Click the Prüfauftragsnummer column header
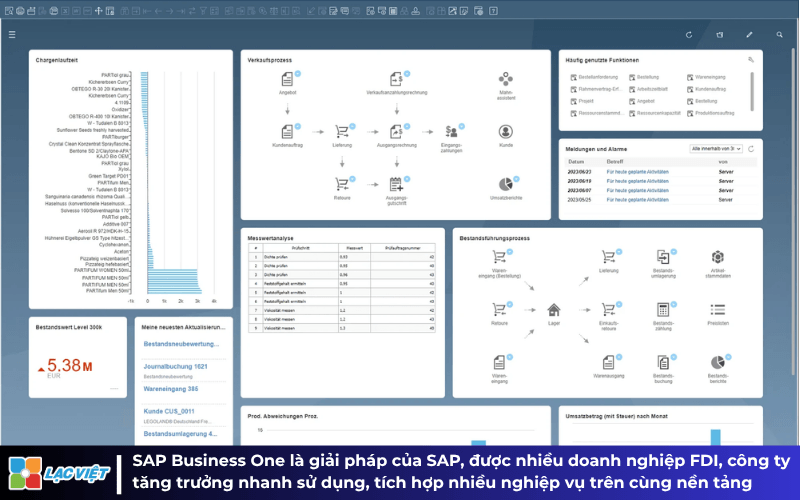 [403, 248]
